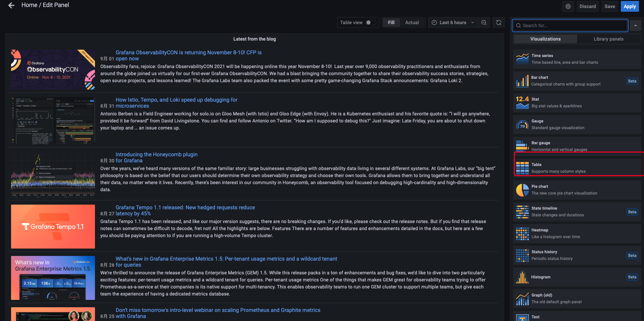Click the Enterprise Metrics 1.5 thumbnail image
The width and height of the screenshot is (644, 321).
pos(53,278)
